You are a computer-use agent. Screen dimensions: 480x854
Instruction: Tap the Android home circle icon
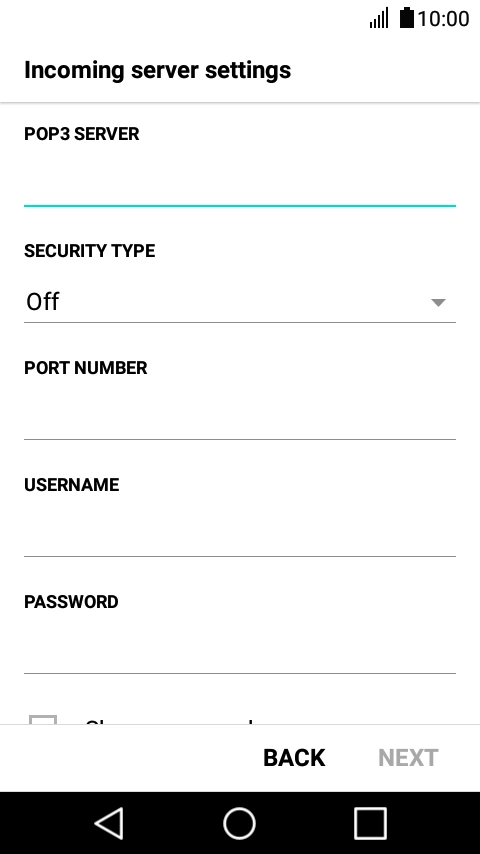pos(240,823)
